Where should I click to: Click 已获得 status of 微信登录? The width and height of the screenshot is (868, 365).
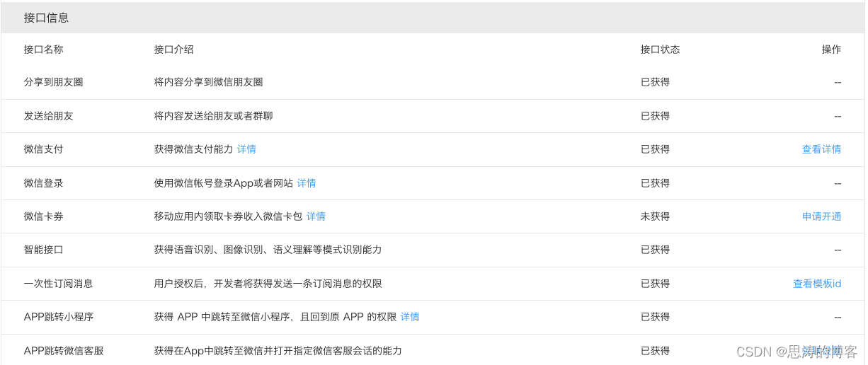[x=655, y=183]
